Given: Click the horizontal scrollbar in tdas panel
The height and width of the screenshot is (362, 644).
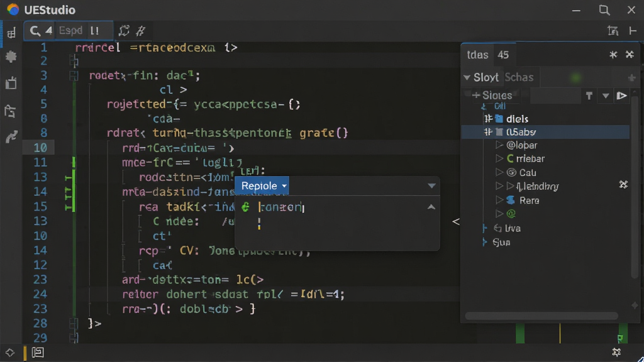Looking at the screenshot, I should 541,315.
